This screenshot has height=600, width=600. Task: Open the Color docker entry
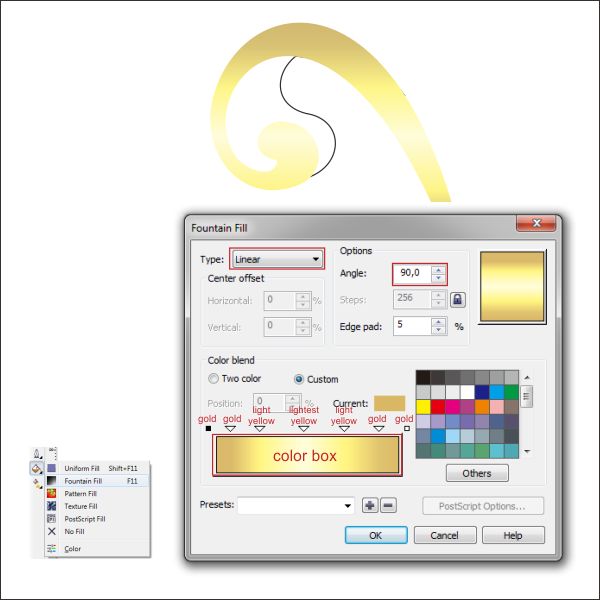click(x=72, y=549)
